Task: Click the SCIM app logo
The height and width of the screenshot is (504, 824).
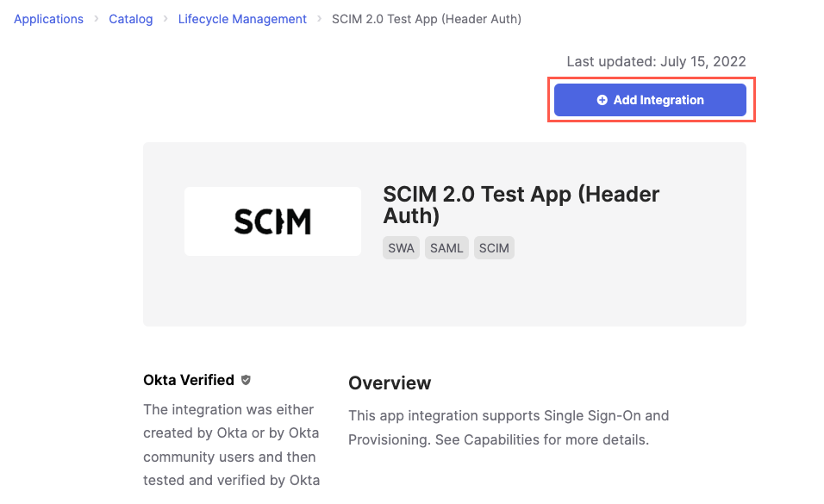Action: 272,221
